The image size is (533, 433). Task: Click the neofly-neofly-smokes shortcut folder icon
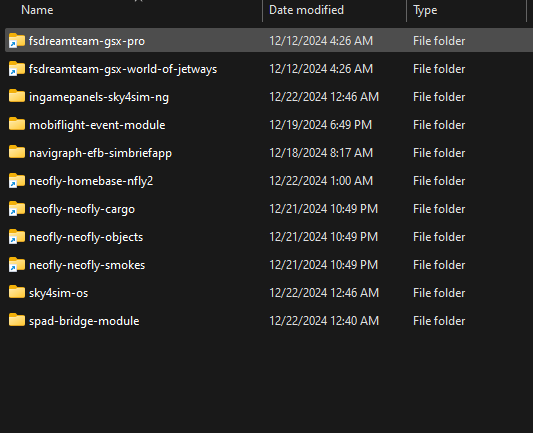pos(17,264)
